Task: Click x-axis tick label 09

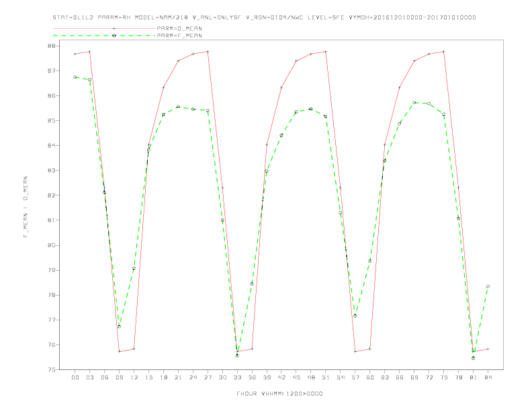Action: 119,377
